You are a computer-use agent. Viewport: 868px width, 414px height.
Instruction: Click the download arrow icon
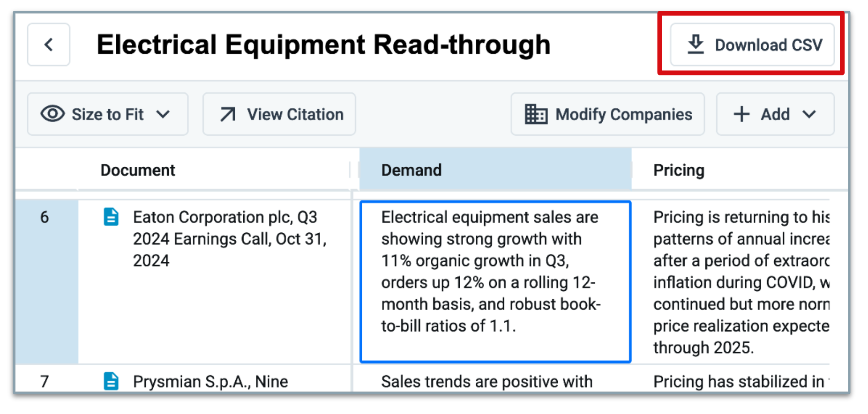(696, 44)
